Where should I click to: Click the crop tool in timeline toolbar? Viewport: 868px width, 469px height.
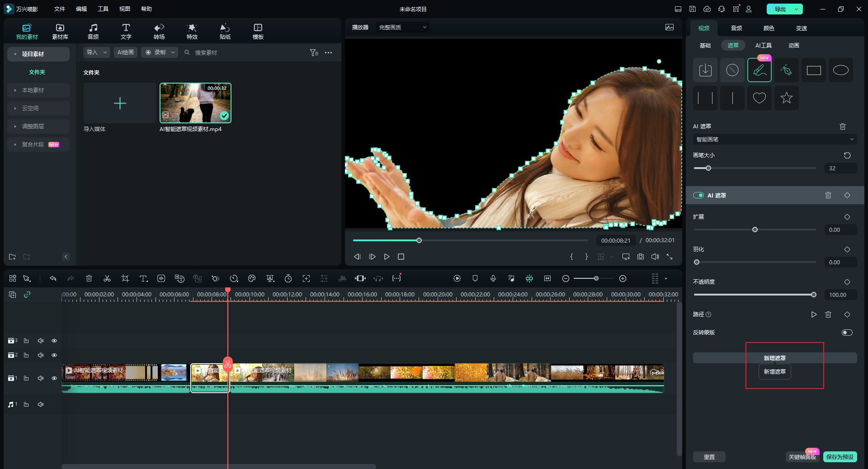[x=125, y=278]
